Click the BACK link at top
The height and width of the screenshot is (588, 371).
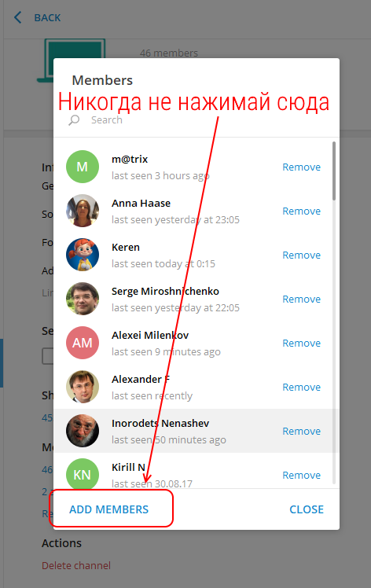pyautogui.click(x=47, y=17)
